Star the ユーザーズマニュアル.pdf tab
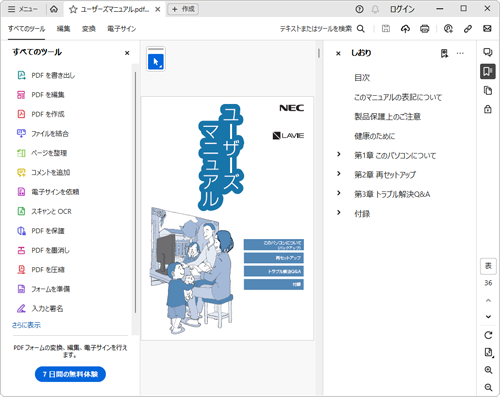Screen dimensions: 500x397 click(x=73, y=9)
